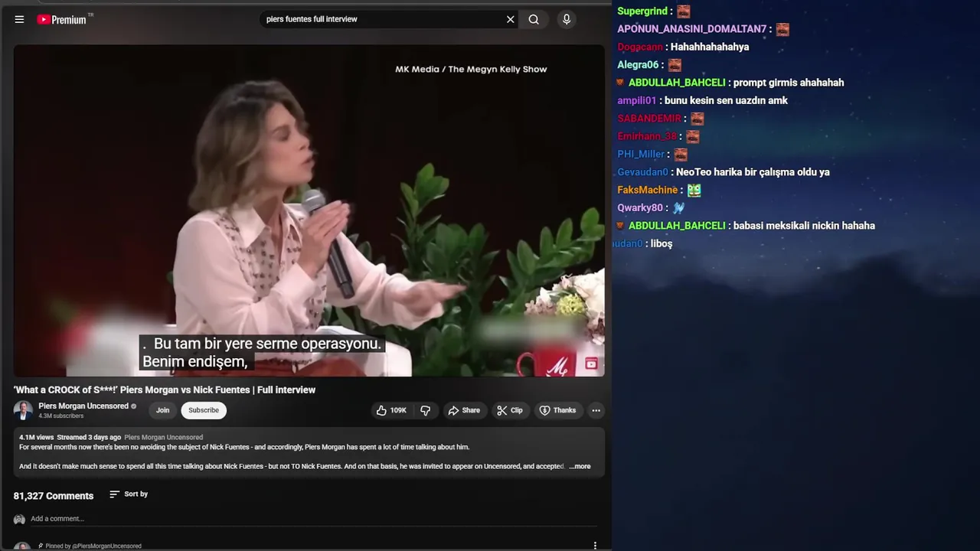Image resolution: width=980 pixels, height=551 pixels.
Task: Start voice search with the microphone
Action: tap(567, 19)
